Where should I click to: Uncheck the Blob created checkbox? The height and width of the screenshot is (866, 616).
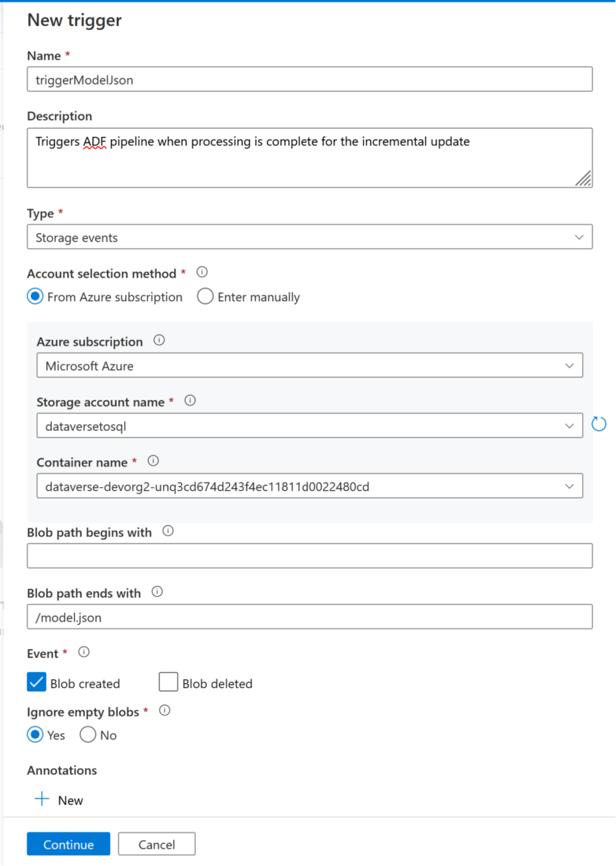pyautogui.click(x=37, y=682)
